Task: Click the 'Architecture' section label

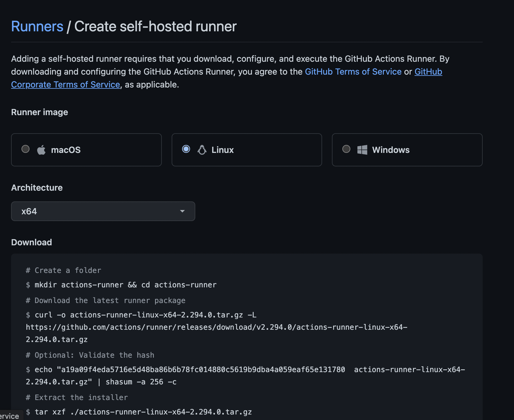Action: (37, 188)
